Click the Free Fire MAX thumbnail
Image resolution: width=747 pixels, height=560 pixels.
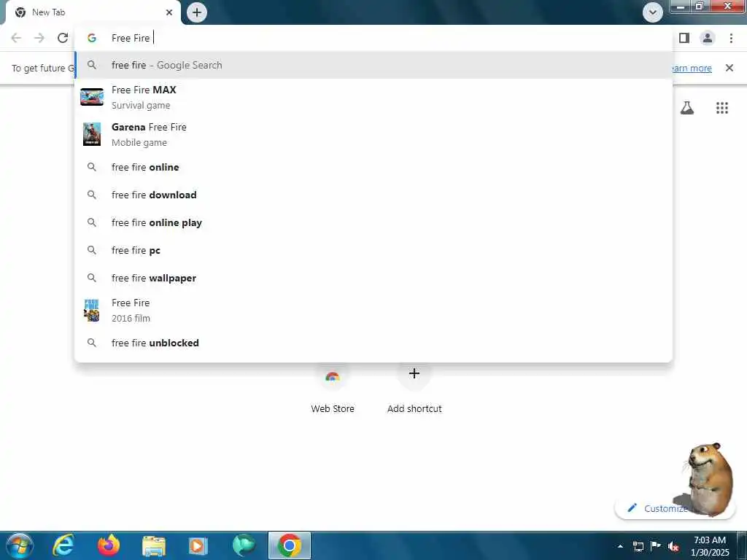tap(92, 97)
